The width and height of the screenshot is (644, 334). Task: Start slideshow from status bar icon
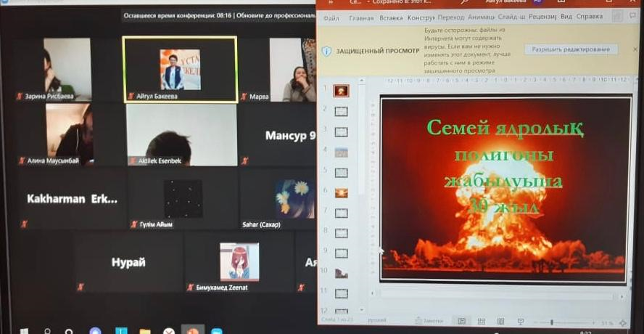click(x=521, y=322)
